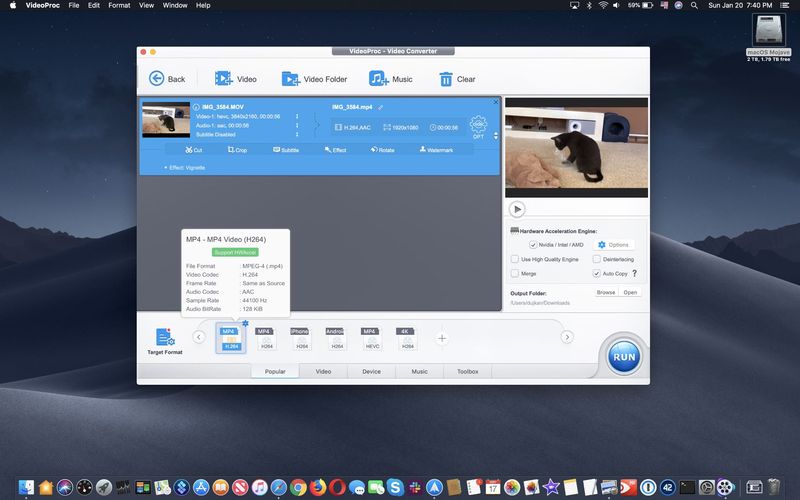The width and height of the screenshot is (800, 500).
Task: Choose the iPhone H264 profile
Action: (x=302, y=338)
